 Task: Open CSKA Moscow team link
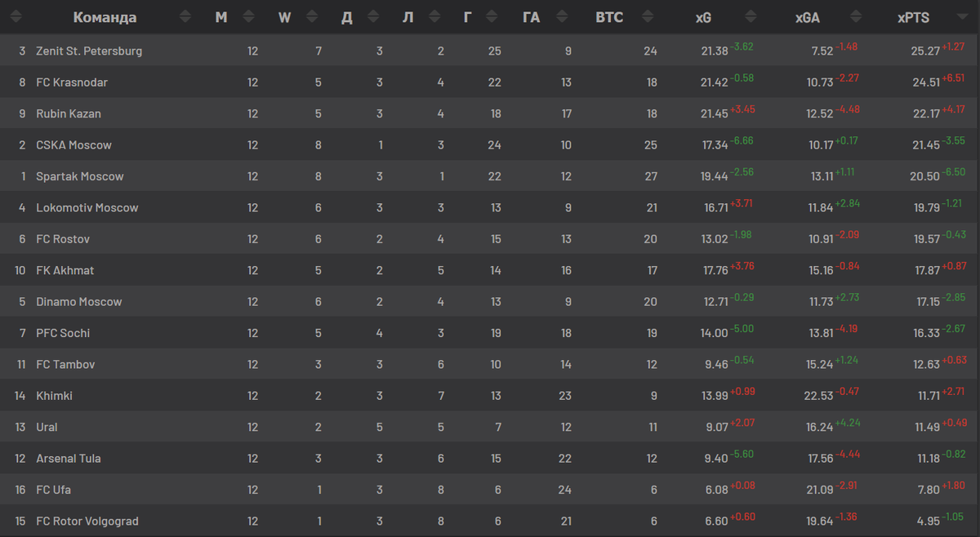point(73,145)
